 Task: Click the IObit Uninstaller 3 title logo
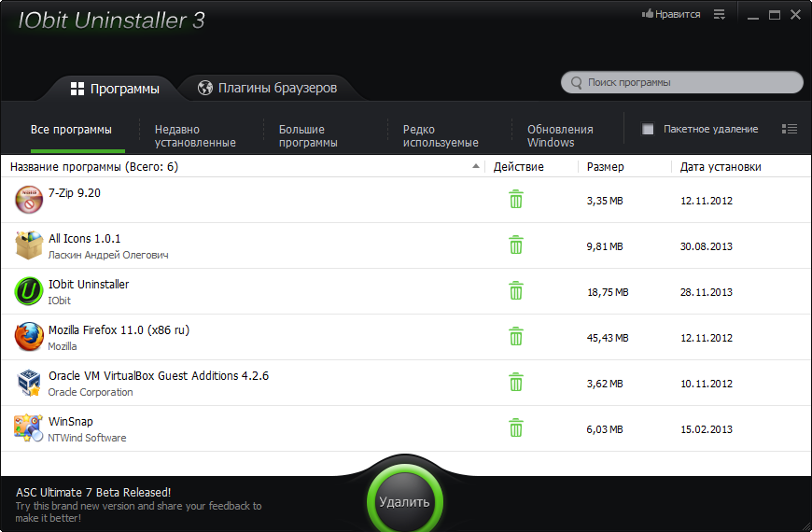point(111,21)
